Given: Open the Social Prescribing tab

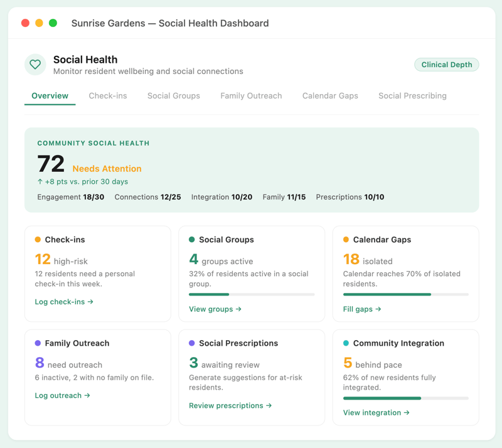Looking at the screenshot, I should click(412, 96).
